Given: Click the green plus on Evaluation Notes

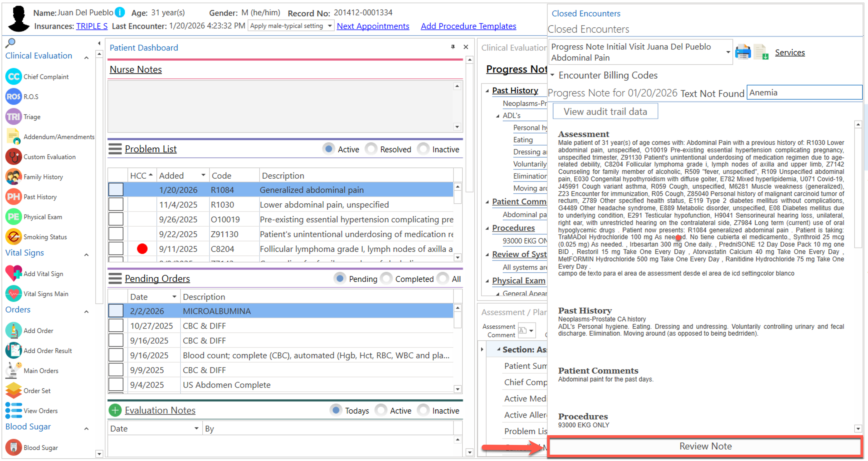Looking at the screenshot, I should coord(115,410).
